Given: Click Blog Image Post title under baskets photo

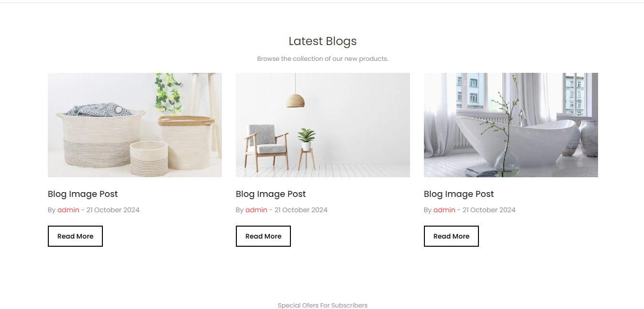Looking at the screenshot, I should tap(83, 194).
